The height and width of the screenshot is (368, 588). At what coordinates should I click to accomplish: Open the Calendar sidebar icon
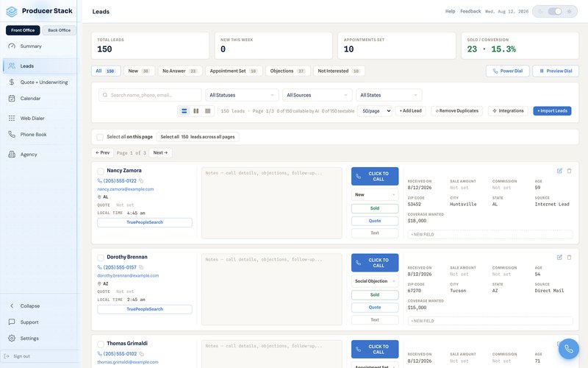[12, 99]
